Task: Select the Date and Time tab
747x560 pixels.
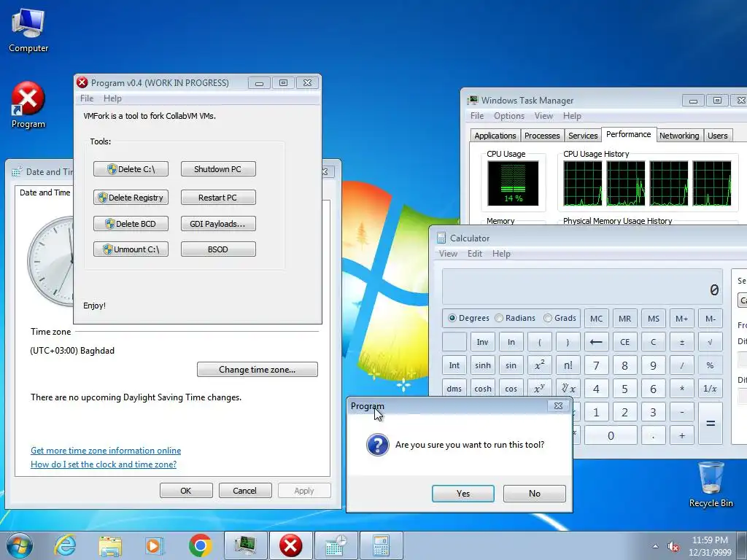Action: click(x=44, y=192)
